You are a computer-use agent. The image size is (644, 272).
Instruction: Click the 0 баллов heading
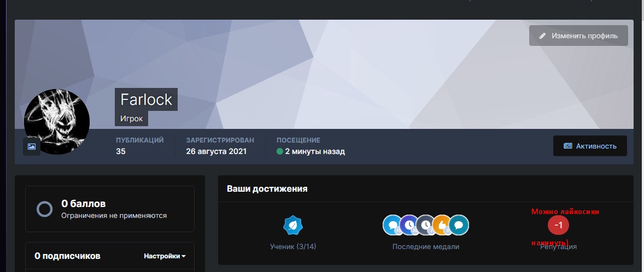(84, 204)
